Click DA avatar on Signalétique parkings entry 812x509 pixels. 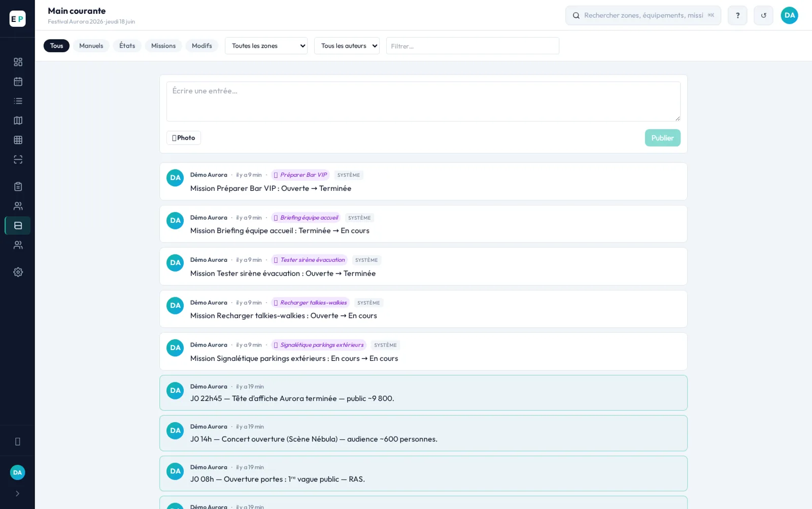(x=175, y=348)
